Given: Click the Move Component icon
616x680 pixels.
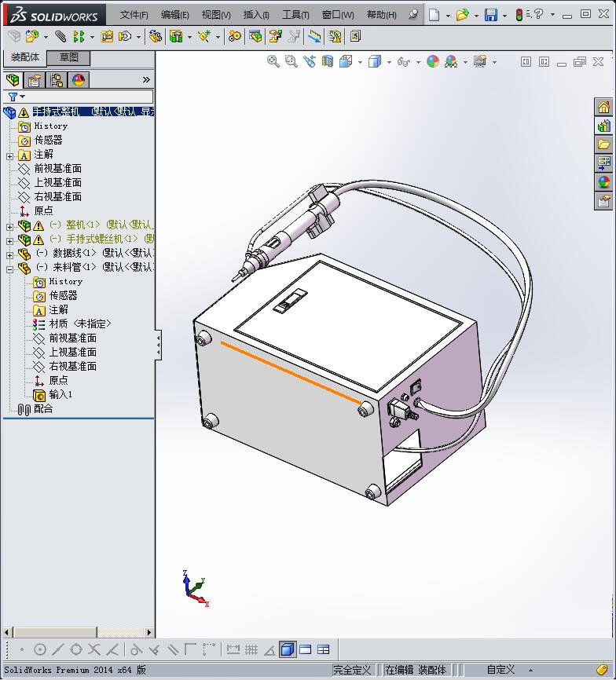Looking at the screenshot, I should 126,36.
